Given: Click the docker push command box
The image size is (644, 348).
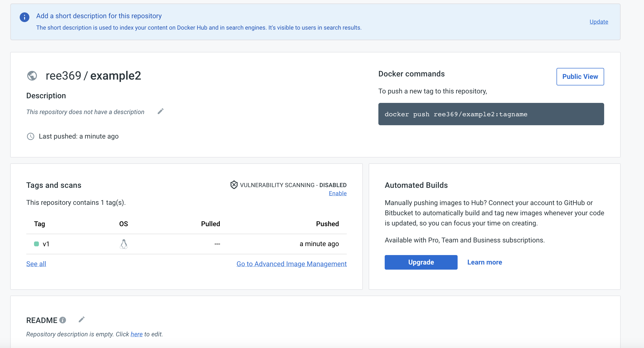Looking at the screenshot, I should (x=491, y=114).
